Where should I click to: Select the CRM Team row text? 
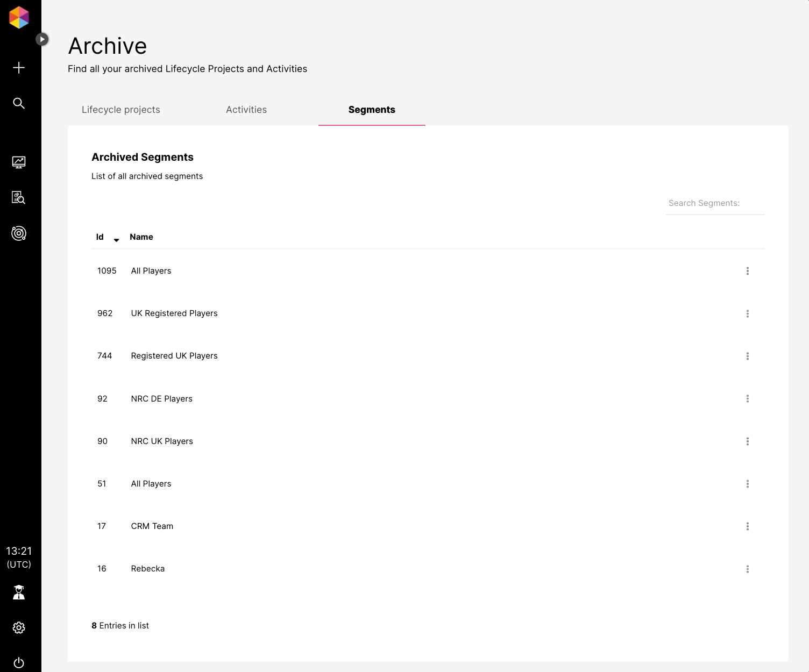point(152,526)
